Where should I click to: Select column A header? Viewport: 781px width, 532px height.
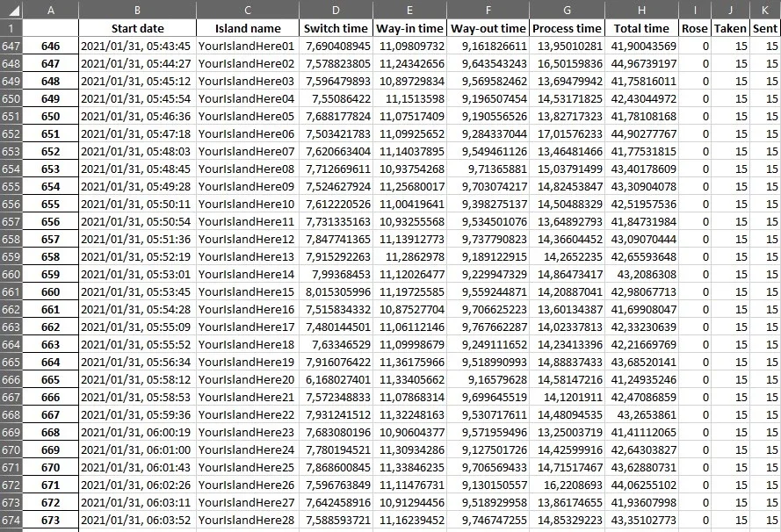tap(50, 10)
